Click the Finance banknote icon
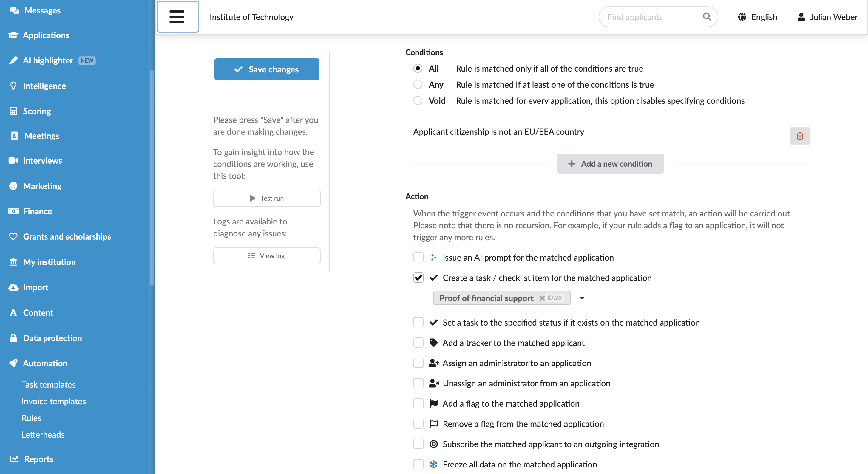Screen dimensions: 868x474 tap(13, 211)
